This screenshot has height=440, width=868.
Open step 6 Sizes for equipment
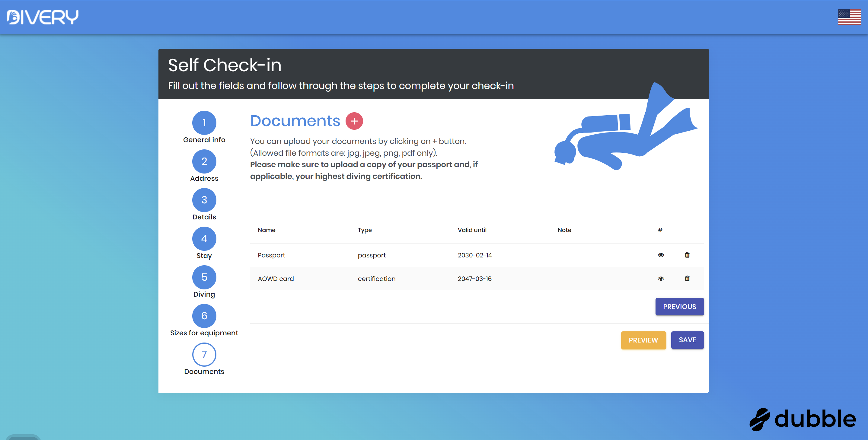204,316
